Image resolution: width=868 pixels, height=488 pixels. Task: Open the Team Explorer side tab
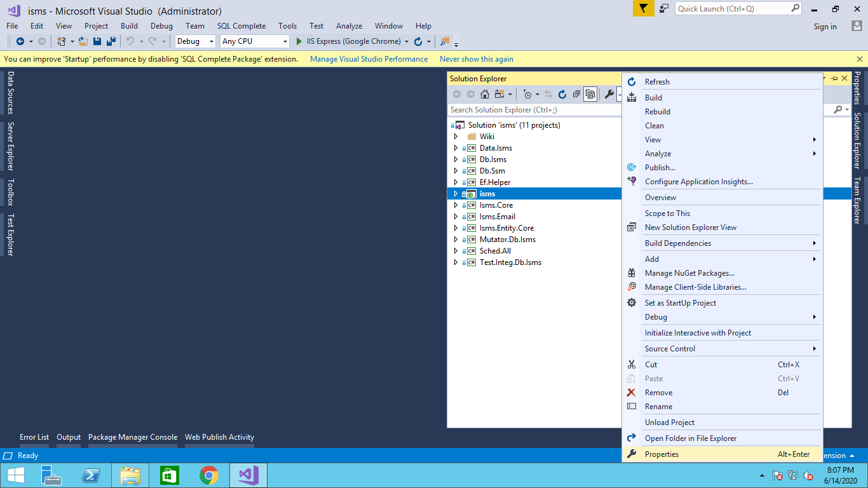pos(857,201)
